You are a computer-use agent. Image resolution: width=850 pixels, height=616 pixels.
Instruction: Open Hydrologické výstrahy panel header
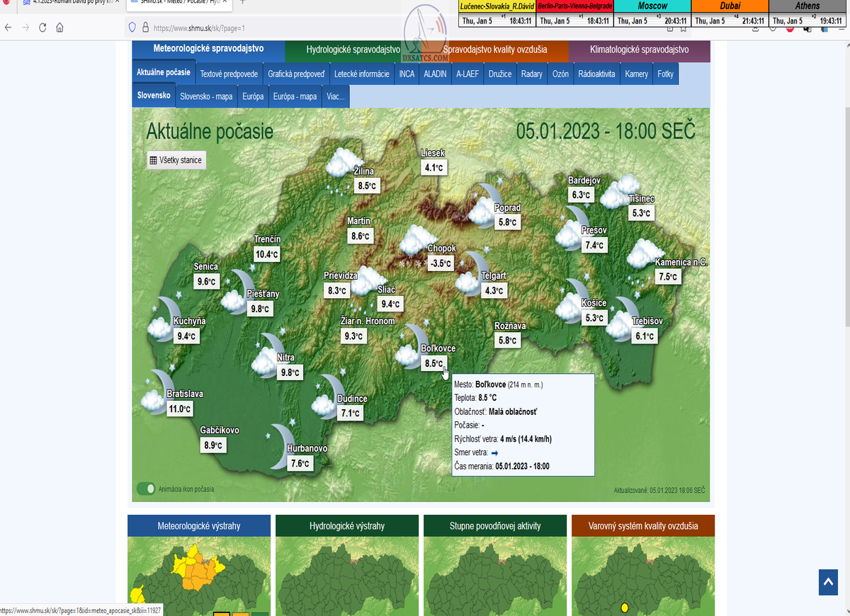(x=347, y=526)
